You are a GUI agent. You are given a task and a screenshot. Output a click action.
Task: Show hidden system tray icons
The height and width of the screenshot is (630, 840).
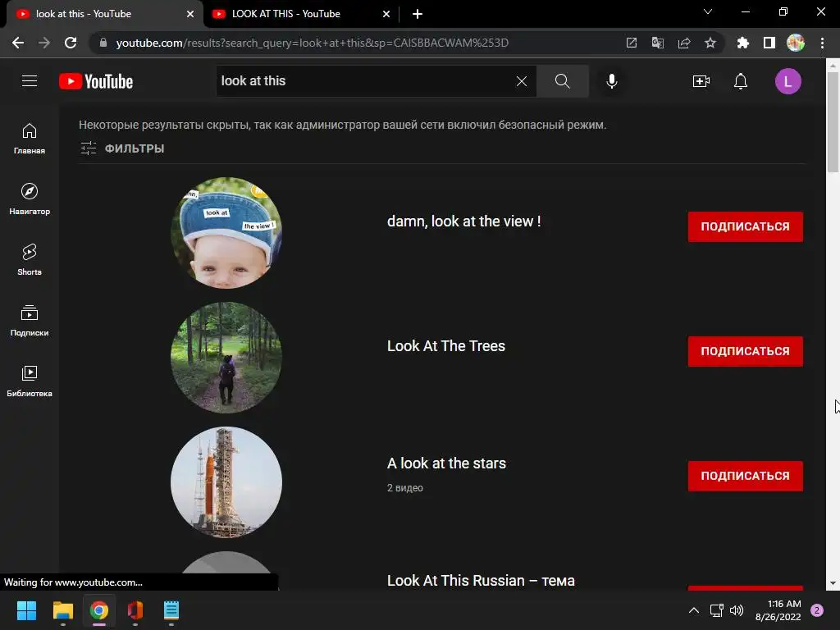(x=694, y=610)
